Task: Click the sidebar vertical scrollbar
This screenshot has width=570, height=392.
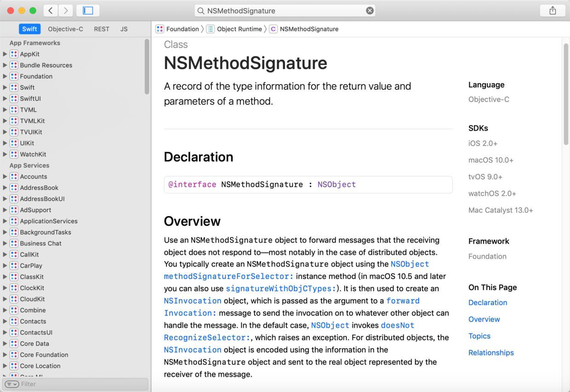Action: pyautogui.click(x=147, y=66)
